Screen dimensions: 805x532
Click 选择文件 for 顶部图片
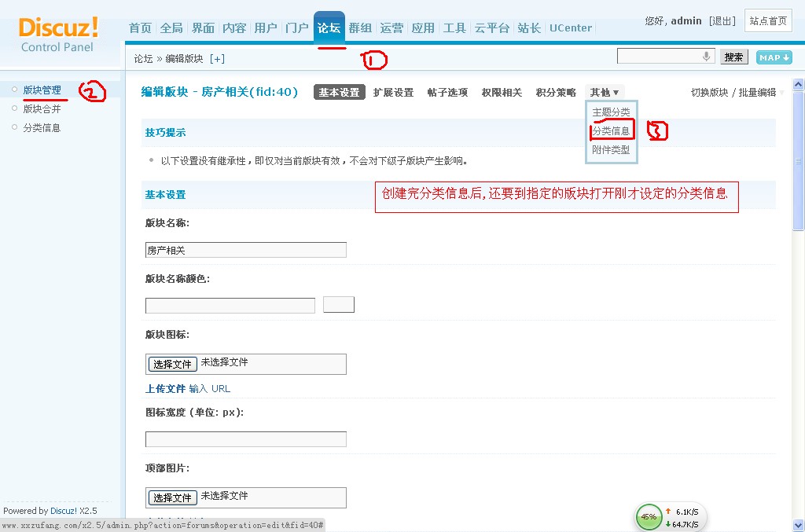pos(172,497)
